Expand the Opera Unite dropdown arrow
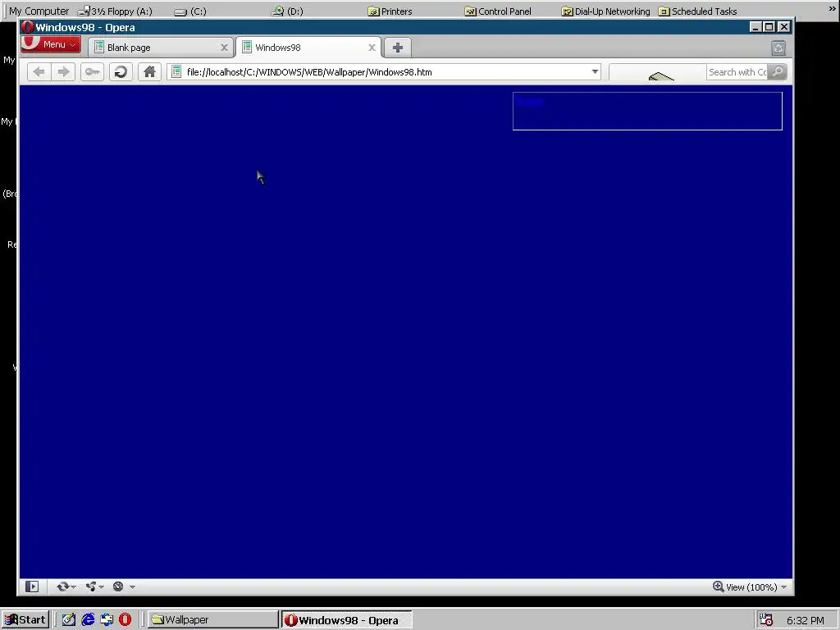The image size is (840, 630). [101, 587]
